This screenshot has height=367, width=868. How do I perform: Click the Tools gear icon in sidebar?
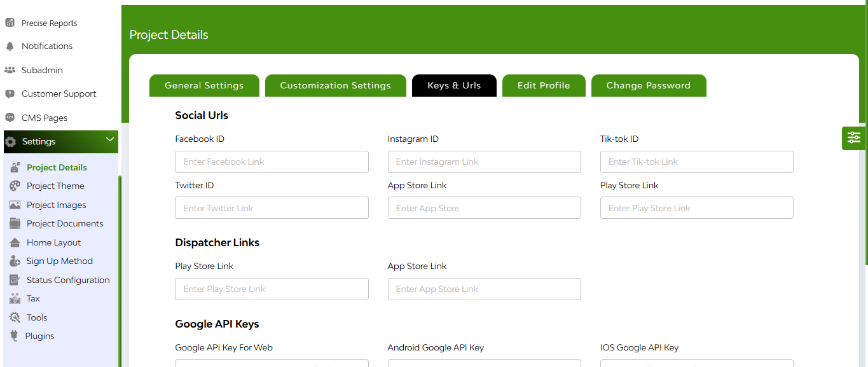[x=15, y=317]
